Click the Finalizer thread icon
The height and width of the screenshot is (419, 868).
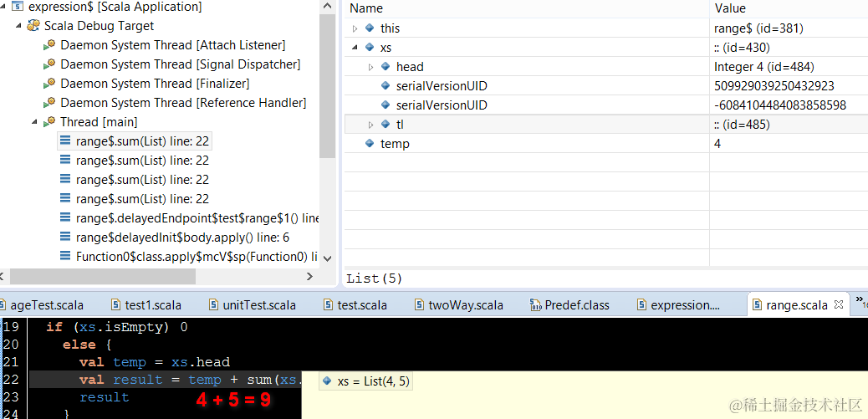[x=50, y=84]
